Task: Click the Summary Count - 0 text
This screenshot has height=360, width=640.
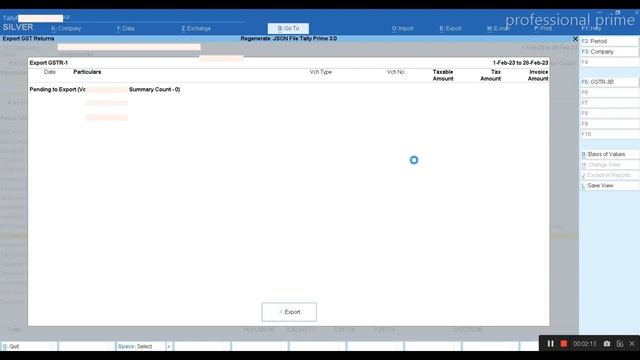Action: pyautogui.click(x=154, y=89)
